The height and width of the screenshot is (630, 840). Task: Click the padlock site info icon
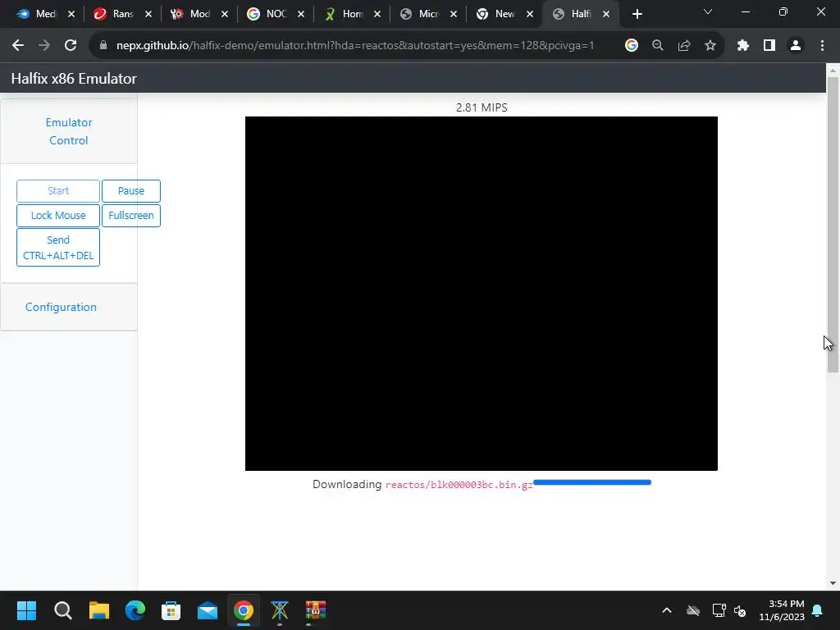[103, 46]
